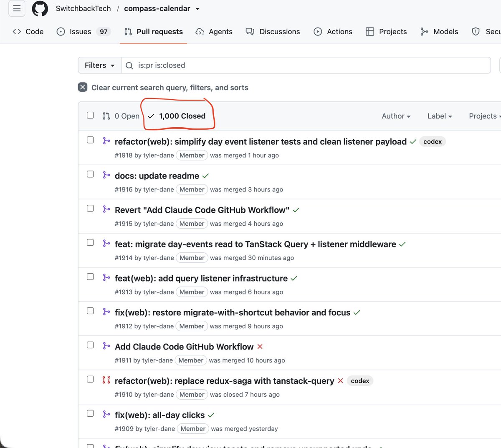Click the merged icon for docs: update readme
Image resolution: width=501 pixels, height=448 pixels.
coord(106,175)
